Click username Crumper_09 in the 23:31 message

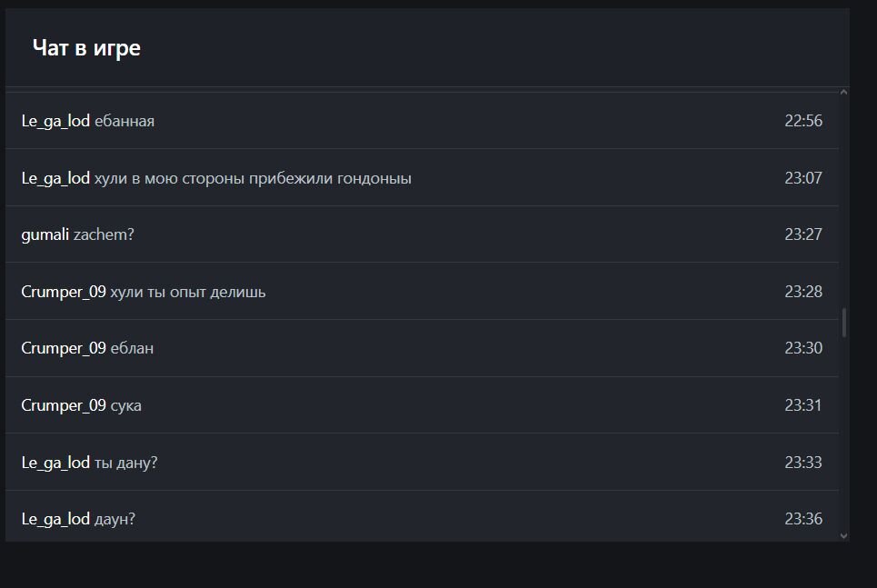[64, 405]
